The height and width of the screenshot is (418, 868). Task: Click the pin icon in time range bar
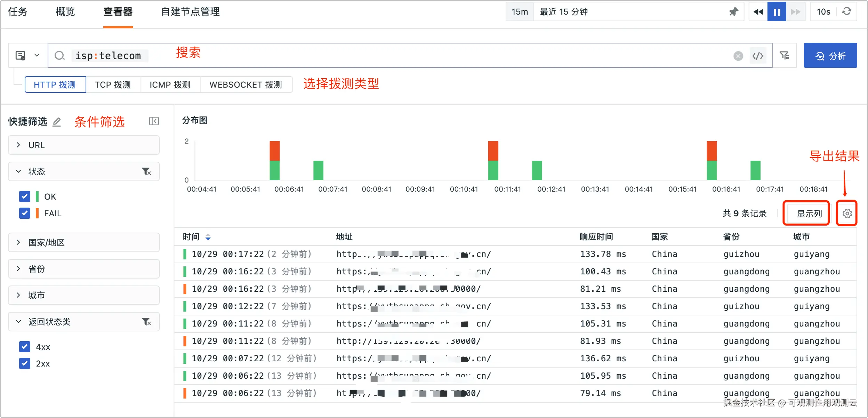[x=733, y=12]
